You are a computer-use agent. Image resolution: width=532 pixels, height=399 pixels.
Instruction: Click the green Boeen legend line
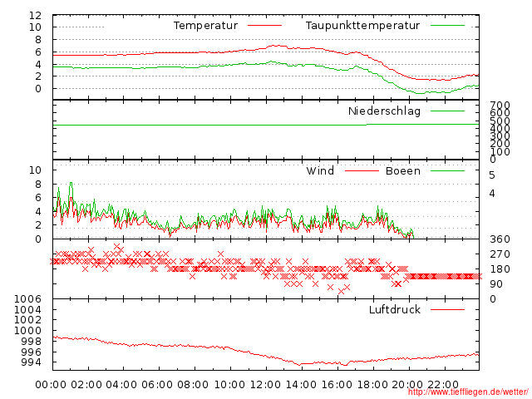click(x=447, y=171)
